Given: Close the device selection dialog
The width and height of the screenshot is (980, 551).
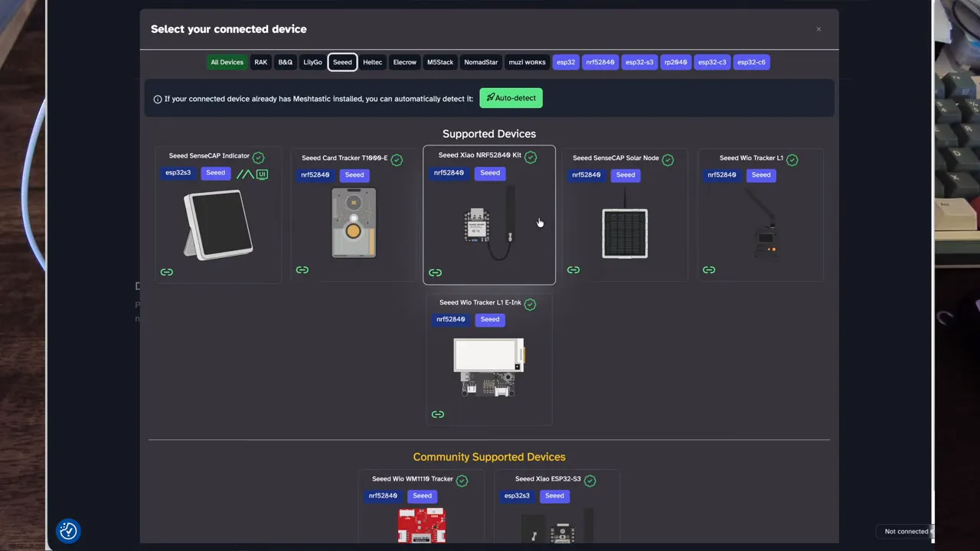Looking at the screenshot, I should 818,29.
